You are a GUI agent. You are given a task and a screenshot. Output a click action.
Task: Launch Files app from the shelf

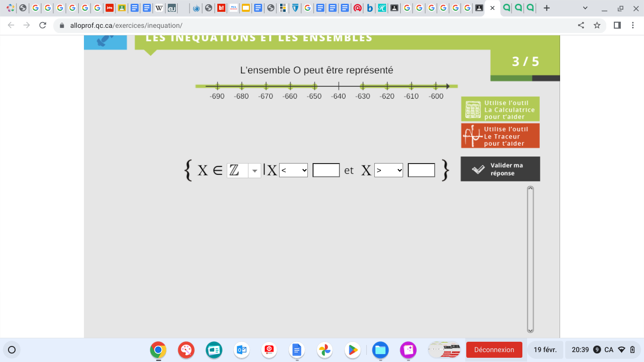click(380, 350)
